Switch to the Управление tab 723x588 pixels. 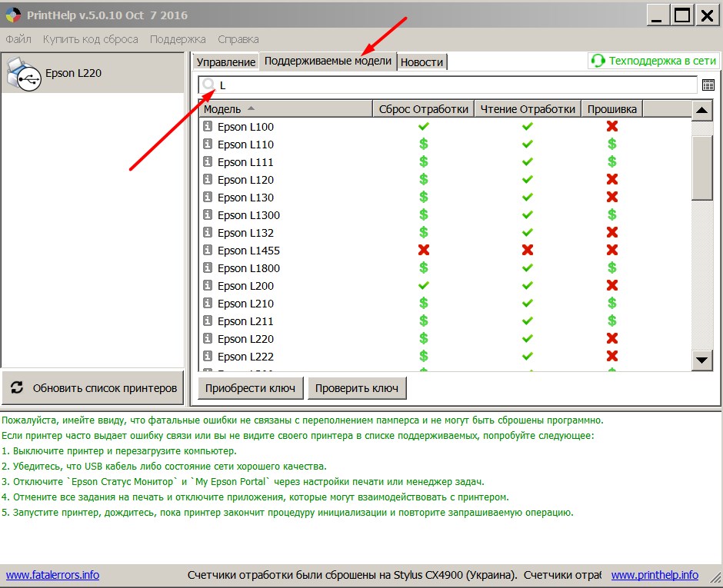(226, 61)
